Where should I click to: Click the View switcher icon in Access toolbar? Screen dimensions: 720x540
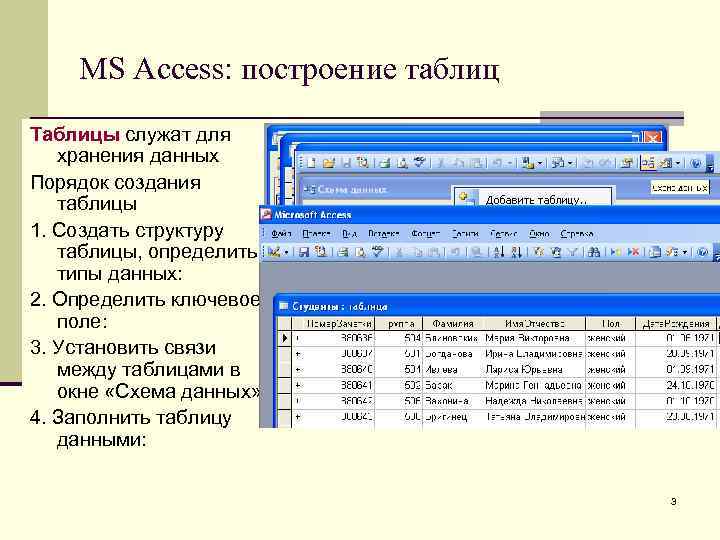[x=274, y=252]
